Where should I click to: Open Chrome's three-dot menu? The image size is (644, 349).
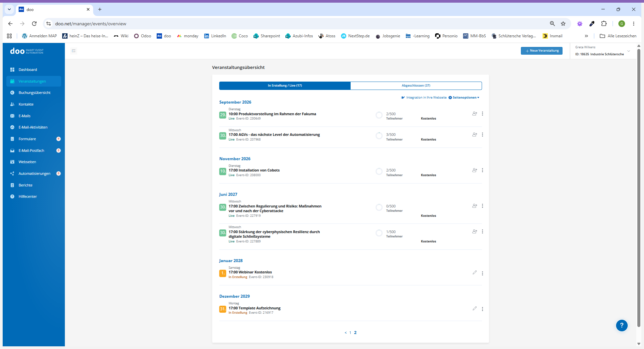(x=634, y=24)
